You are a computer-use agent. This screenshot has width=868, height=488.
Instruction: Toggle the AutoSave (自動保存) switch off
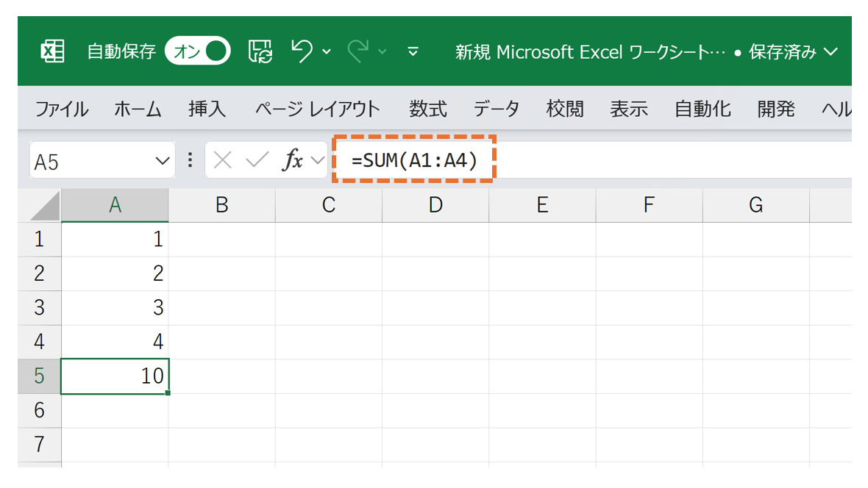(x=198, y=51)
